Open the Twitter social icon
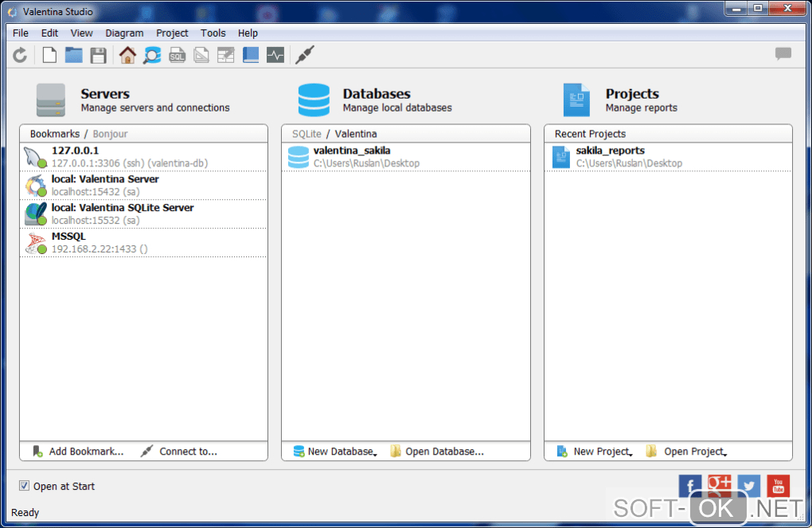Screen dimensions: 812x528 749,486
